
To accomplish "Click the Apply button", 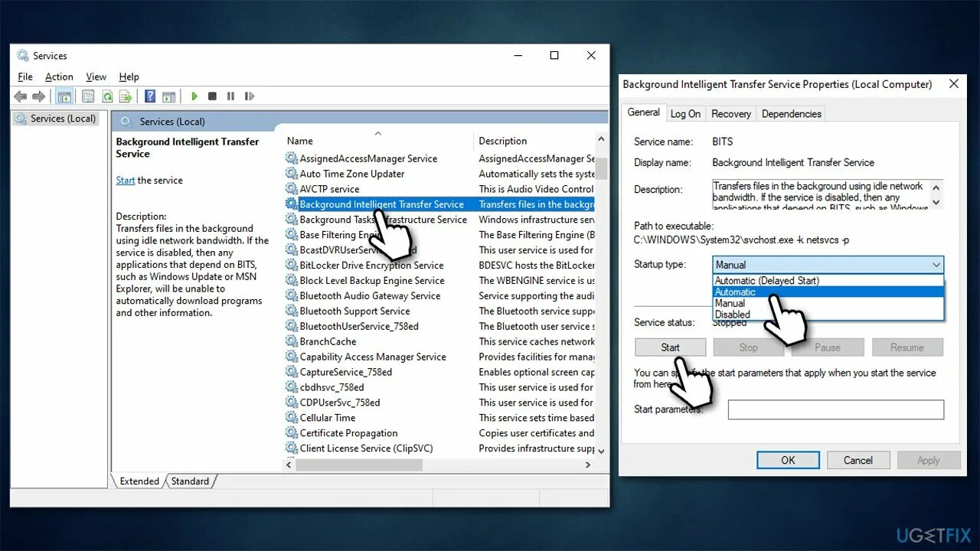I will (929, 461).
